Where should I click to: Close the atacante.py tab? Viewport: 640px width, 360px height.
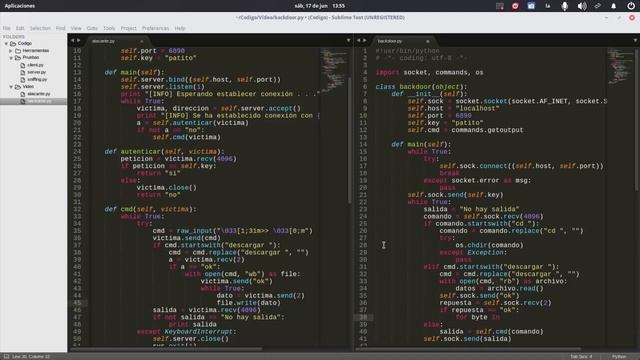(x=142, y=41)
